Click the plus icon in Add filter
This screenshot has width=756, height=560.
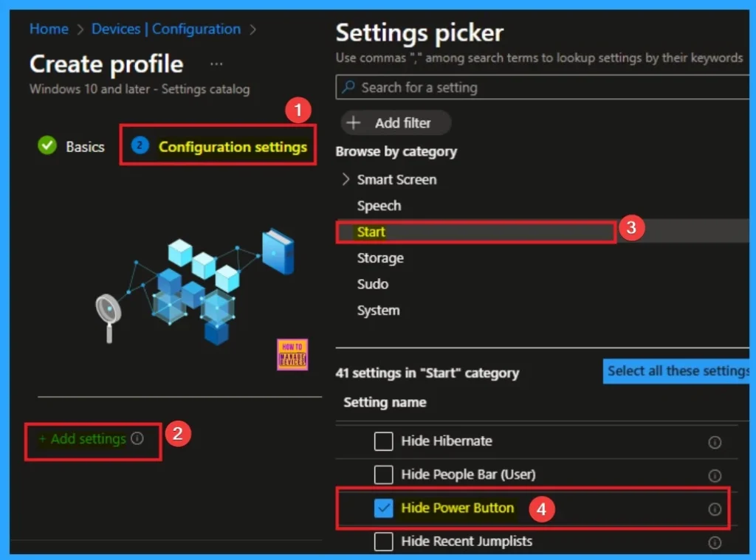pyautogui.click(x=354, y=123)
